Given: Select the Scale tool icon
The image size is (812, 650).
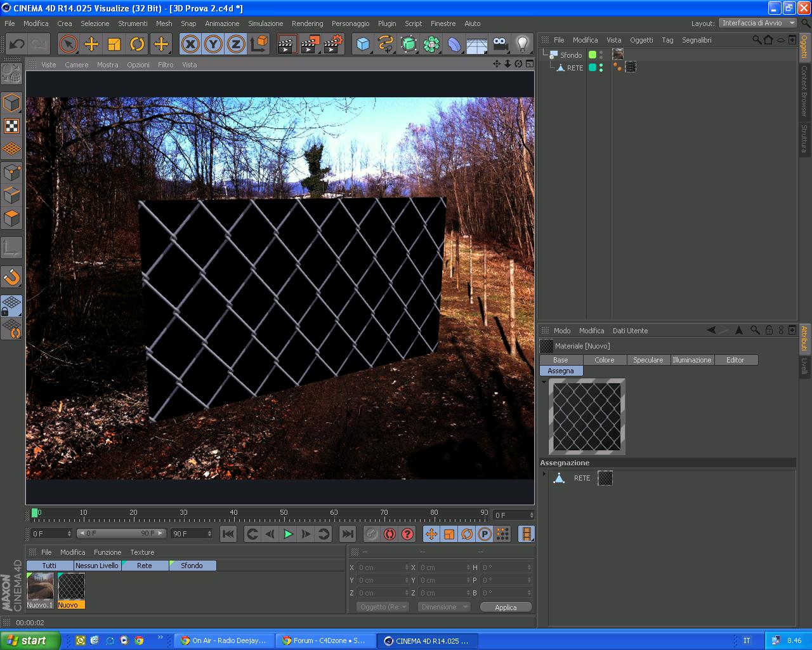Looking at the screenshot, I should 114,44.
